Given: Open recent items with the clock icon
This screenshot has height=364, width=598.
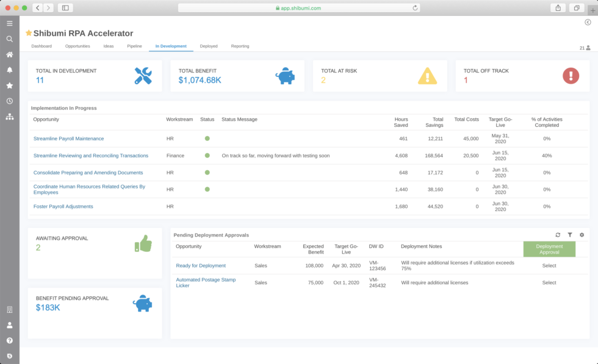Looking at the screenshot, I should [10, 101].
